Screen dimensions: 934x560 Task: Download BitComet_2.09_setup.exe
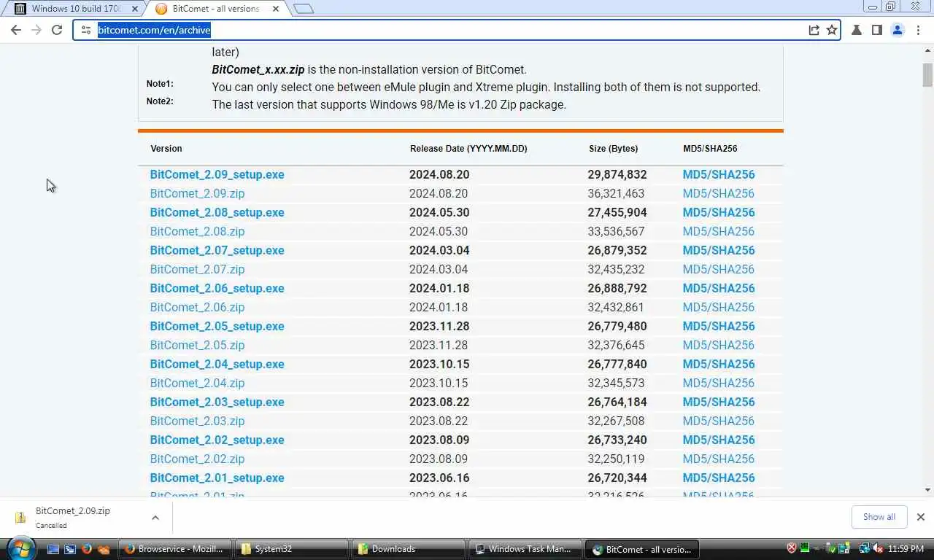(x=217, y=174)
